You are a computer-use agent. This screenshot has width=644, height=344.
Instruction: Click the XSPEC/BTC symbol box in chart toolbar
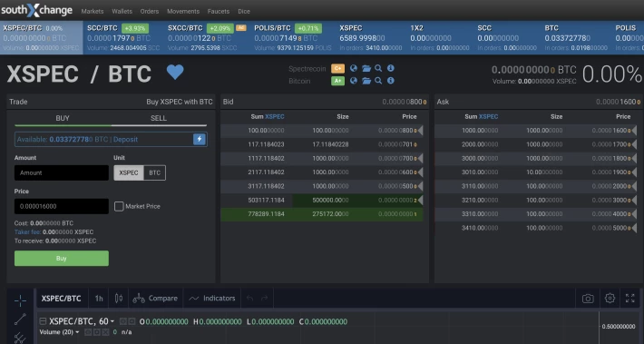coord(61,299)
